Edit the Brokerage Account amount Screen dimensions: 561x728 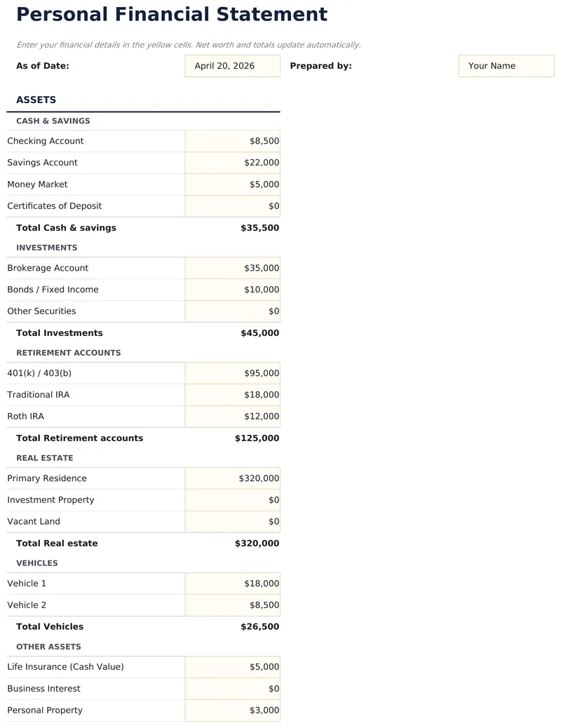click(x=232, y=267)
